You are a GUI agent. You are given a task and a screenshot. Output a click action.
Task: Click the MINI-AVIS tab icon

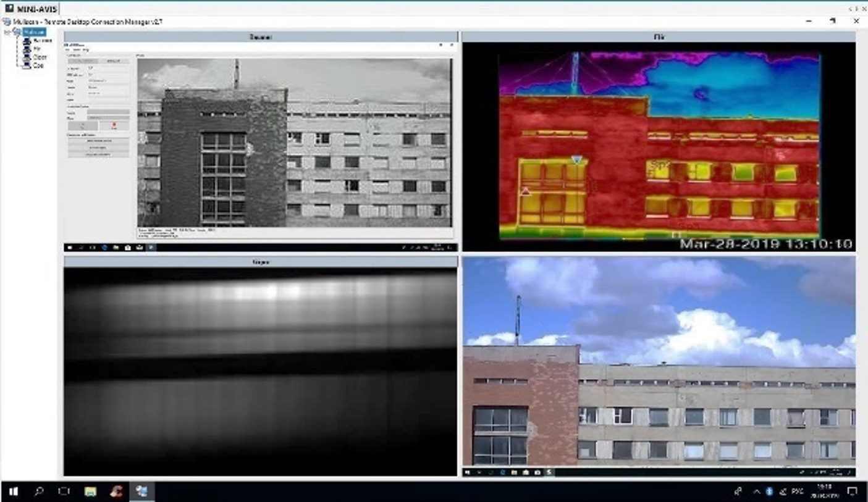tap(9, 9)
